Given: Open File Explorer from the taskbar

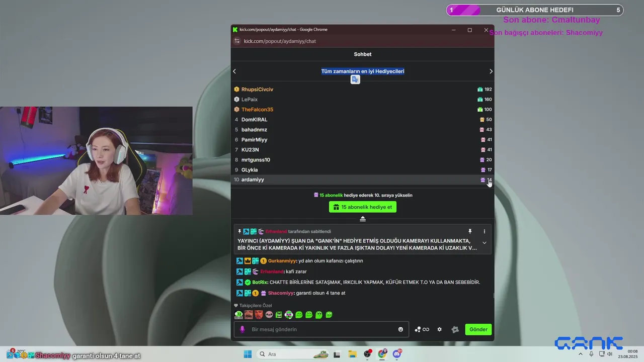Looking at the screenshot, I should point(353,354).
